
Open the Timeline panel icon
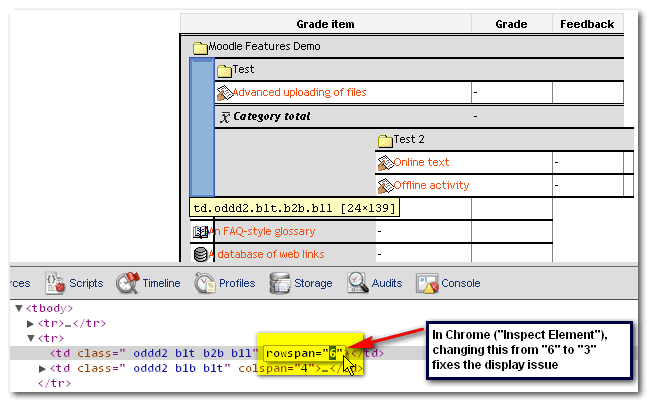(127, 283)
